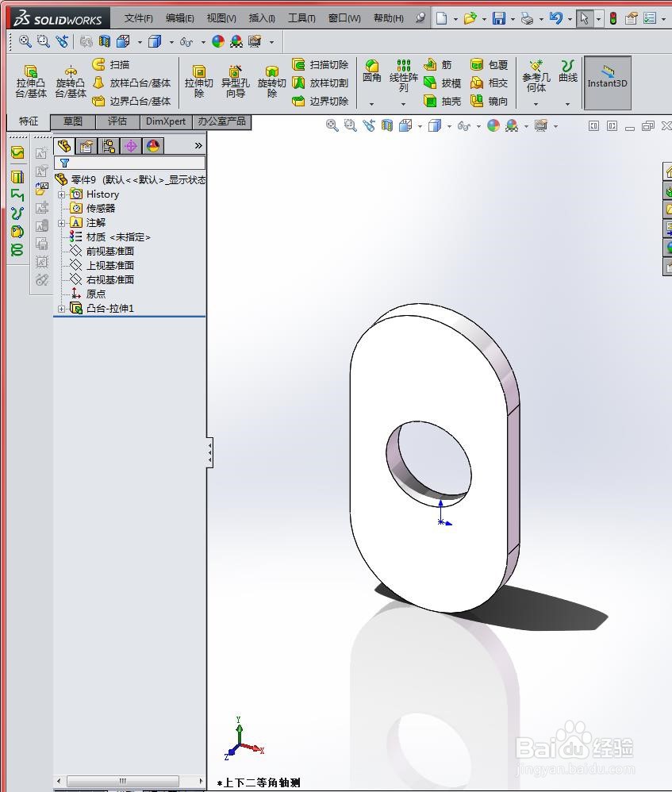Viewport: 672px width, 792px height.
Task: Open the 帮助(H) menu
Action: [x=388, y=19]
